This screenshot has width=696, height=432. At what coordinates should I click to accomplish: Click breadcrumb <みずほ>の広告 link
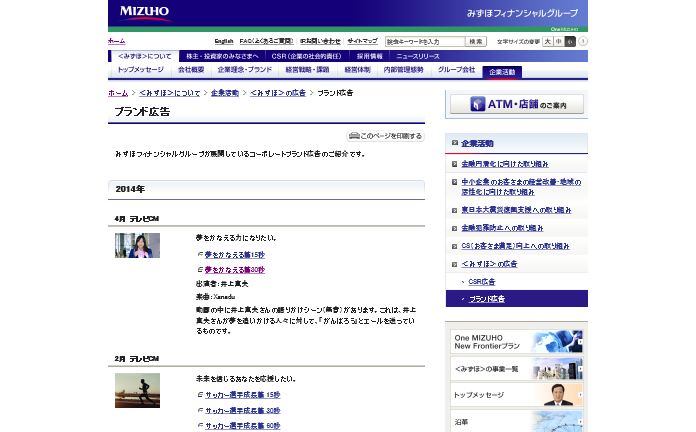(278, 93)
